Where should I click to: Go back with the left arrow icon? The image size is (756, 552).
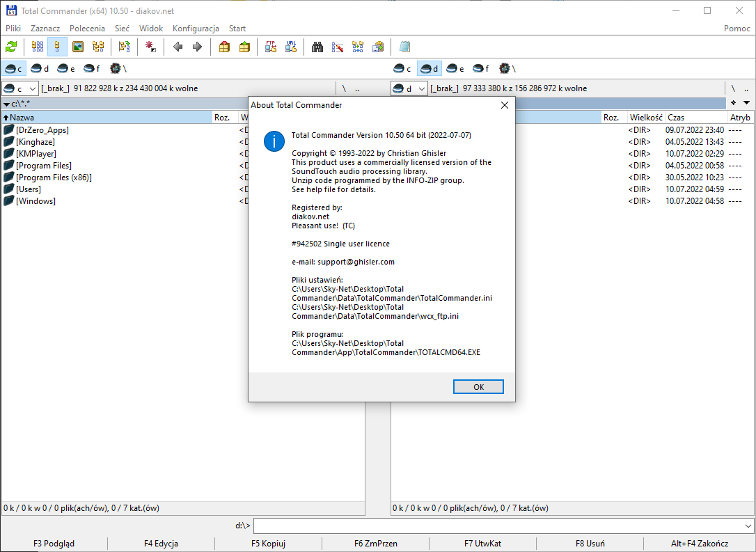178,47
